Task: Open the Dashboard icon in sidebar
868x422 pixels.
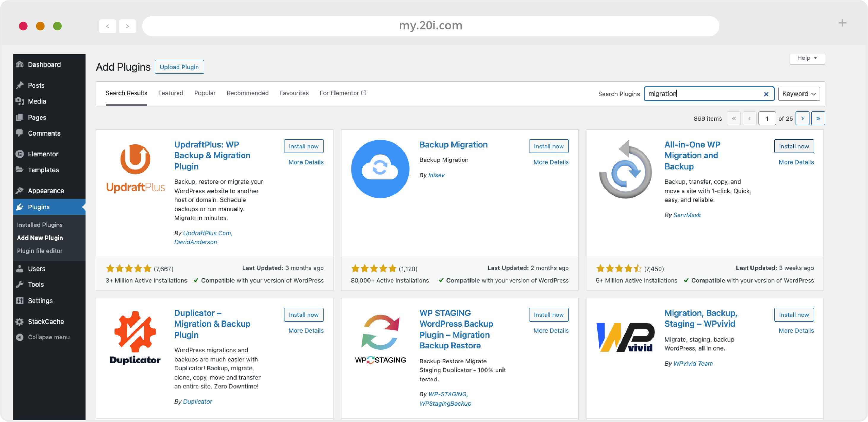Action: point(20,64)
